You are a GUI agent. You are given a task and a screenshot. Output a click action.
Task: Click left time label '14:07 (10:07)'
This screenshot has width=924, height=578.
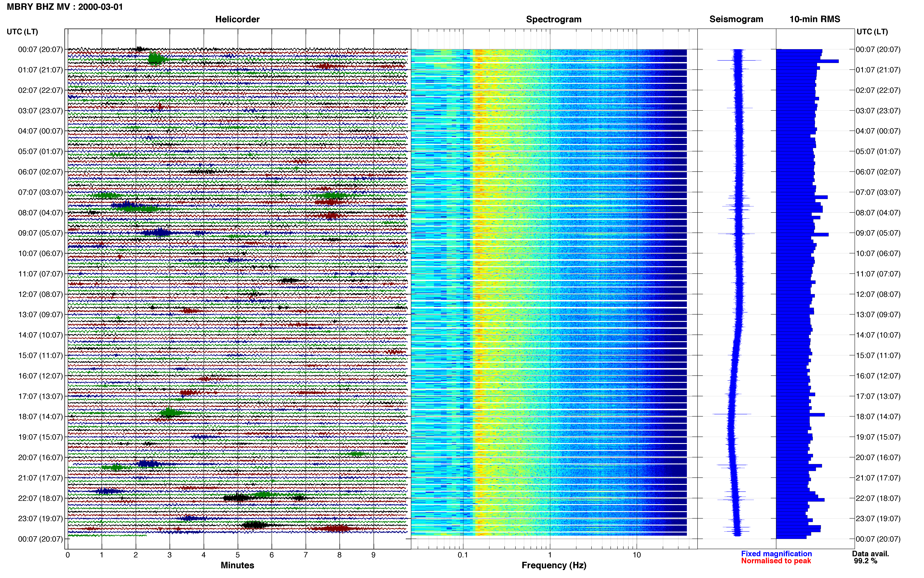click(41, 335)
